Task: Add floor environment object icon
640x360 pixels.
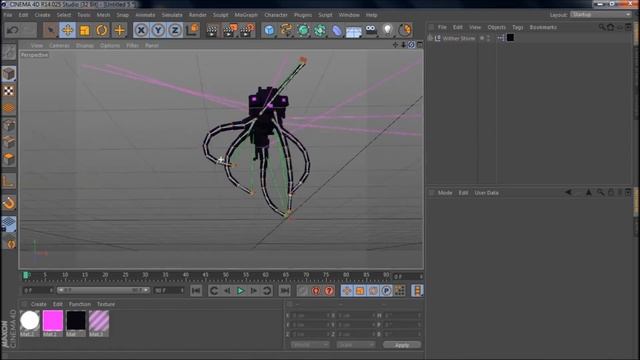Action: point(353,31)
